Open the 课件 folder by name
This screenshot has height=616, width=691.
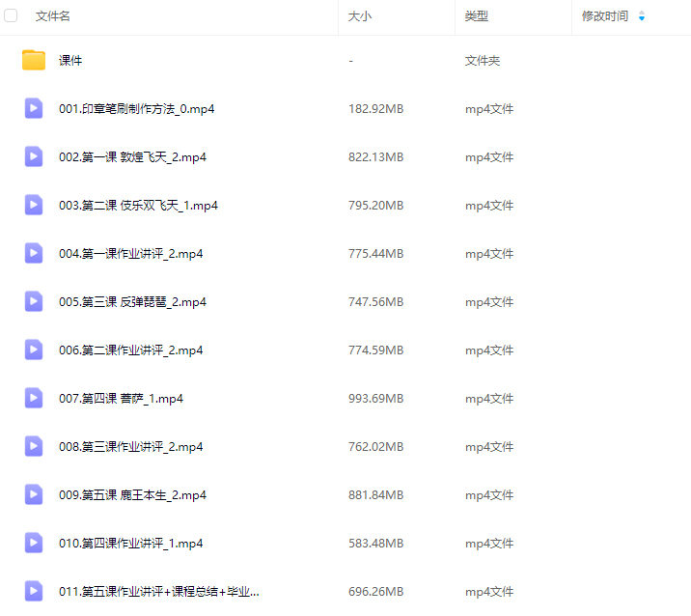click(70, 61)
